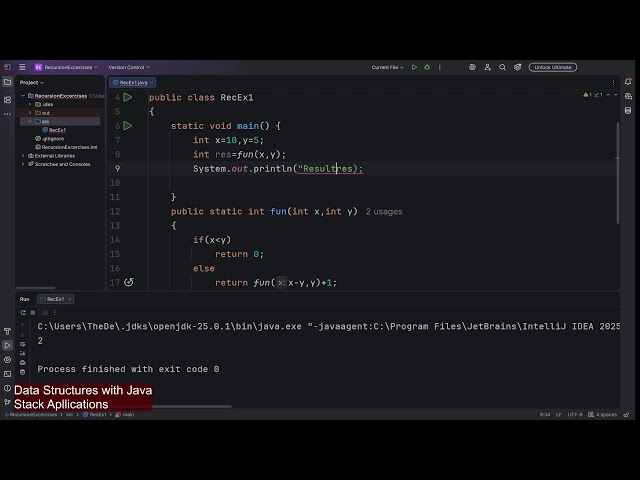Close the RecEx1.java editor tab
640x480 pixels.
[x=152, y=82]
